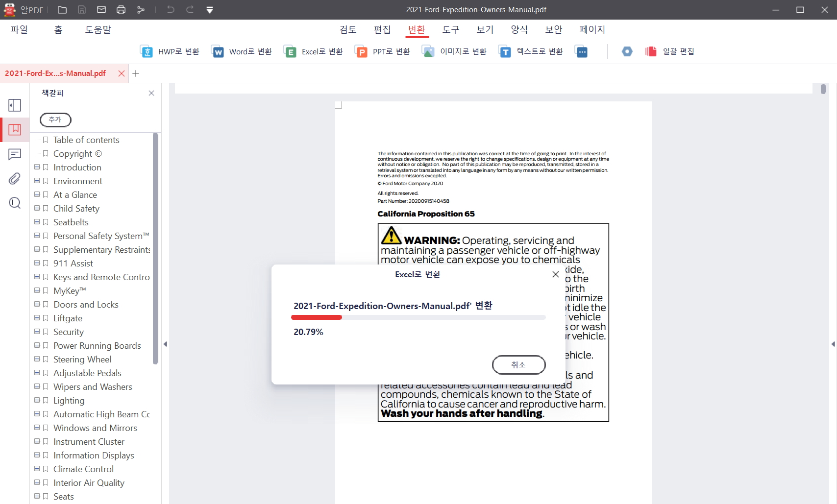This screenshot has width=837, height=504.
Task: Switch to the 보안 tab
Action: (554, 30)
